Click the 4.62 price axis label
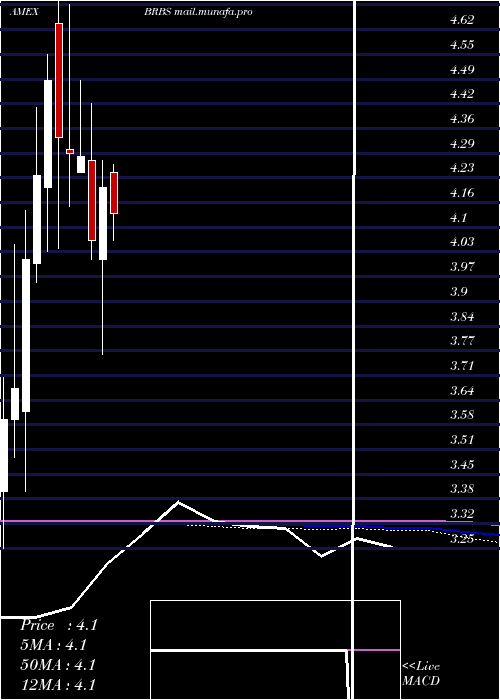This screenshot has width=500, height=700. (x=462, y=20)
